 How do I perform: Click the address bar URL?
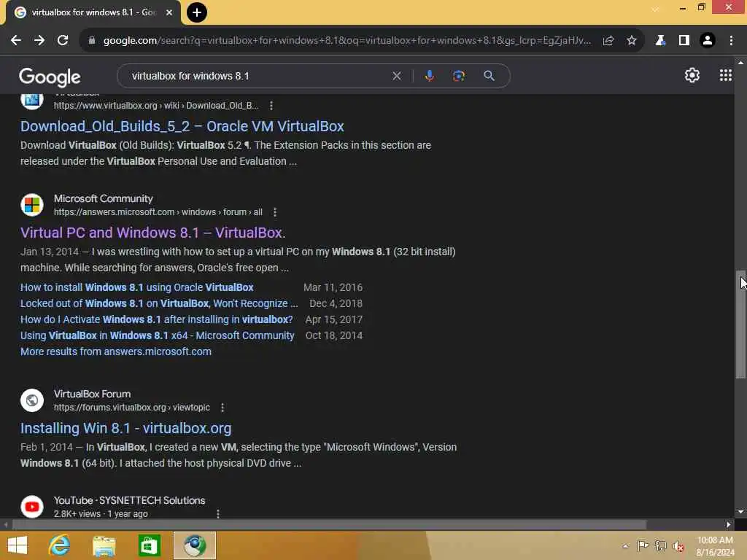pos(347,41)
